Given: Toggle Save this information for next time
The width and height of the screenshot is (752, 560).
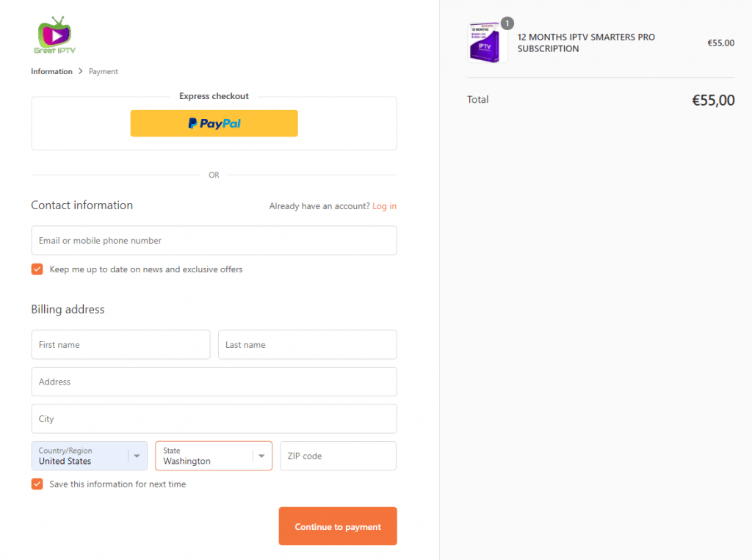Looking at the screenshot, I should (x=37, y=484).
